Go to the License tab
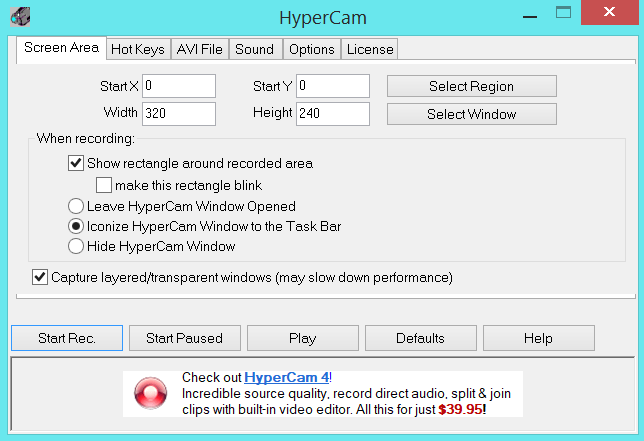The height and width of the screenshot is (441, 644). coord(370,50)
